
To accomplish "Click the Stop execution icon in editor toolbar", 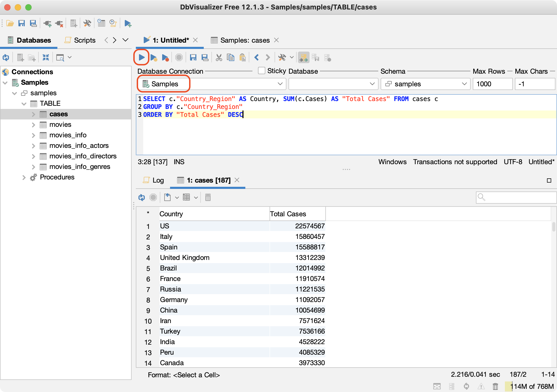I will click(179, 57).
